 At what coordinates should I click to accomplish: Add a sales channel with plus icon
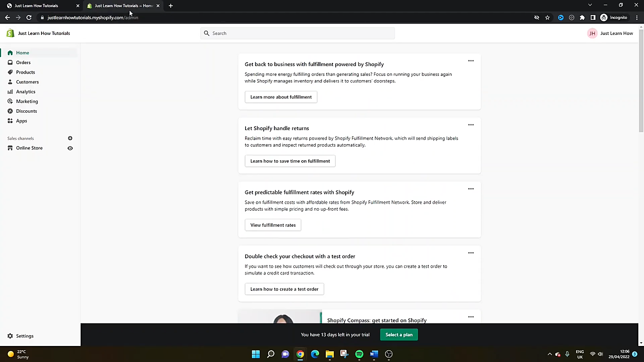[70, 138]
